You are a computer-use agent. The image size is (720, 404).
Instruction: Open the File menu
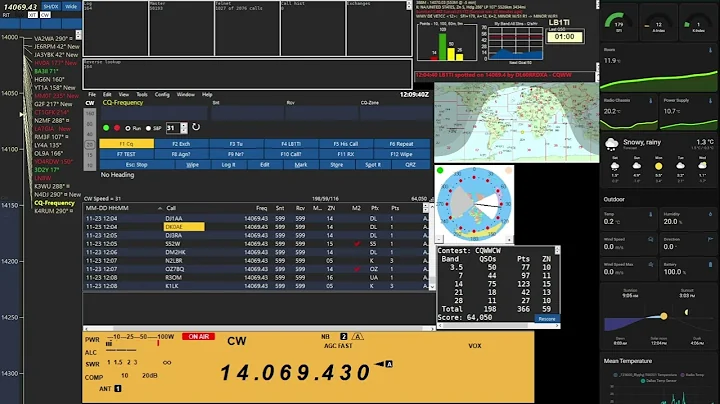tap(92, 95)
